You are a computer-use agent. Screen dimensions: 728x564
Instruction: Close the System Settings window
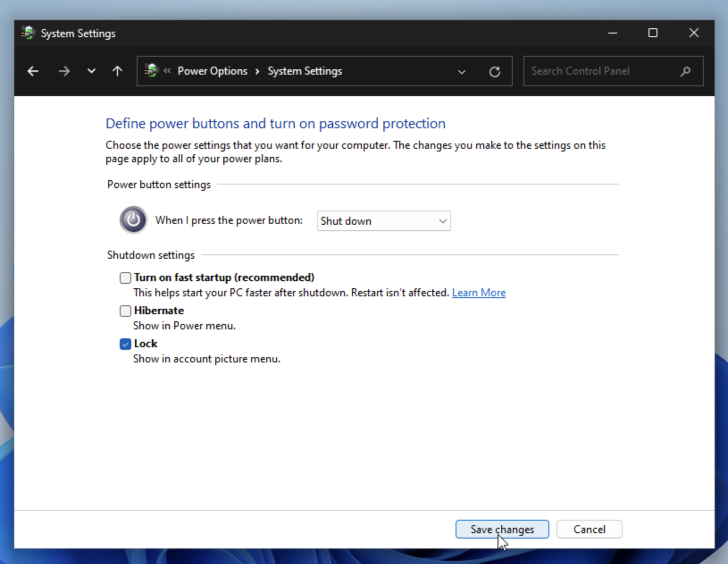click(x=694, y=33)
